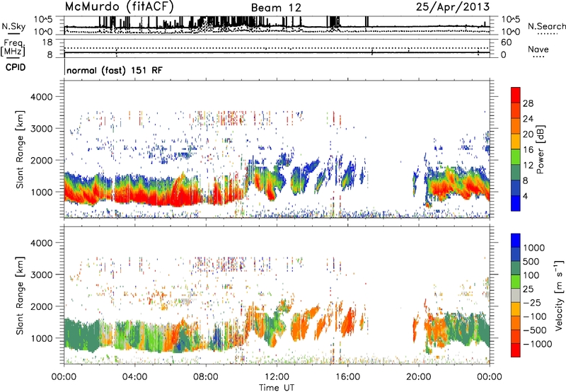Click the 'Slant Range [km]' label of the velocity panel
The width and height of the screenshot is (566, 392).
[20, 295]
